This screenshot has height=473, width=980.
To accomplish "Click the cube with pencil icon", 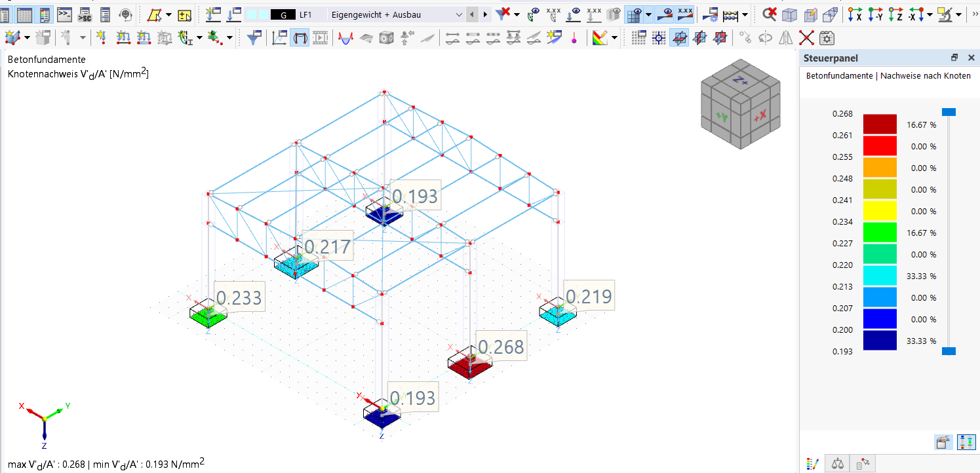I will click(810, 14).
